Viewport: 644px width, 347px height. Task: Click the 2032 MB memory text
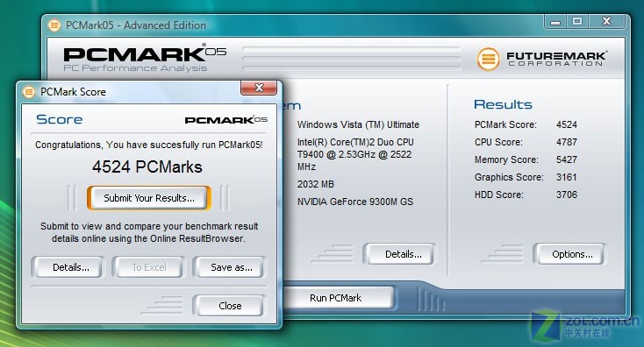tap(316, 184)
